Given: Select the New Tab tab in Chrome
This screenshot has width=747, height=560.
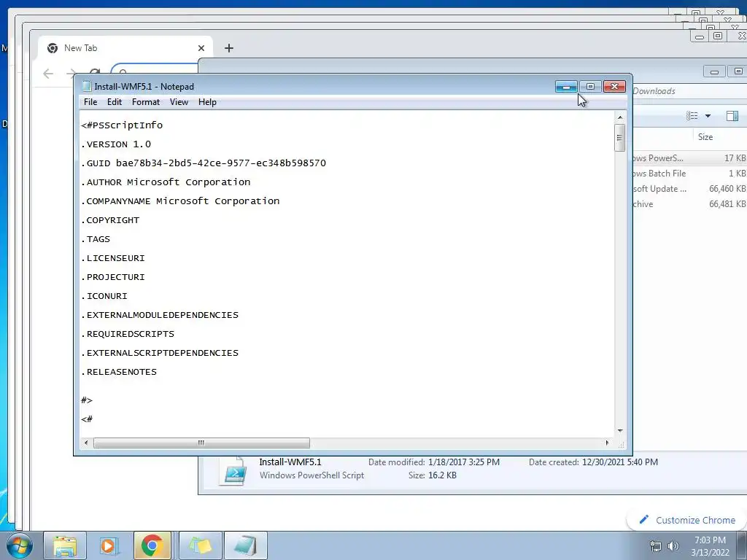Looking at the screenshot, I should click(x=125, y=48).
